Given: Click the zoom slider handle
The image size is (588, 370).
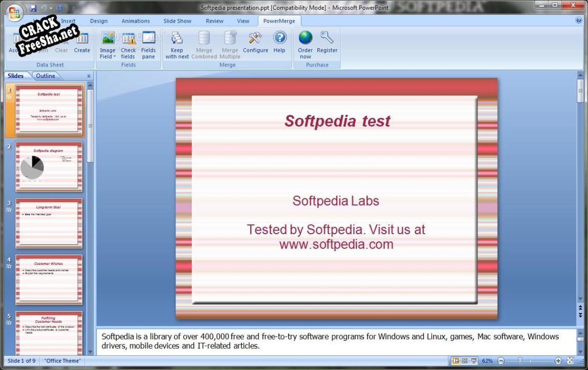Looking at the screenshot, I should (x=520, y=361).
